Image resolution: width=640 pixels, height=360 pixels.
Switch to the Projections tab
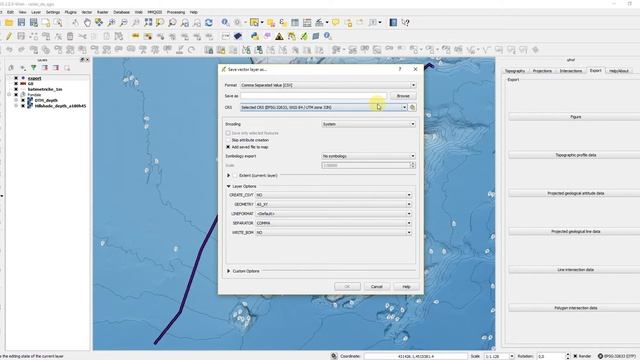(542, 71)
